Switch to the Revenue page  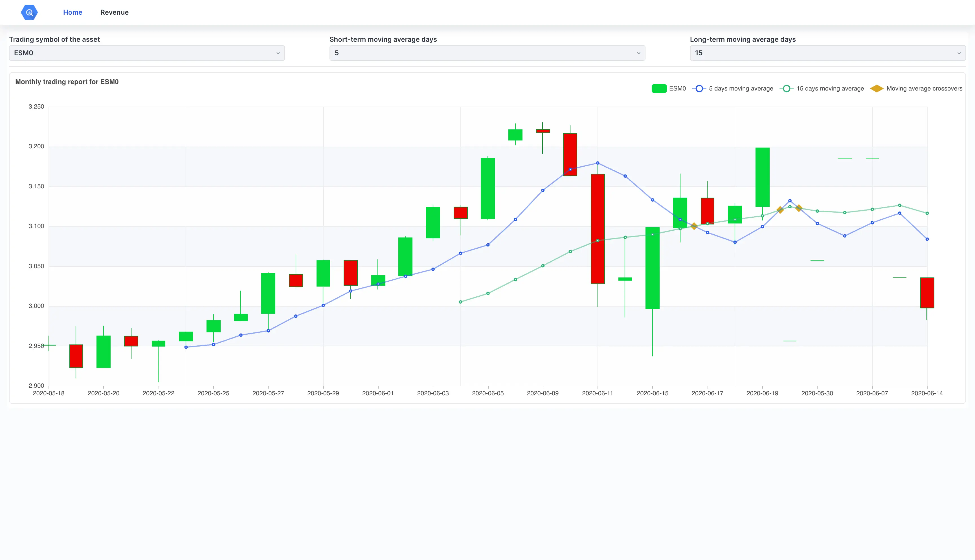[114, 12]
